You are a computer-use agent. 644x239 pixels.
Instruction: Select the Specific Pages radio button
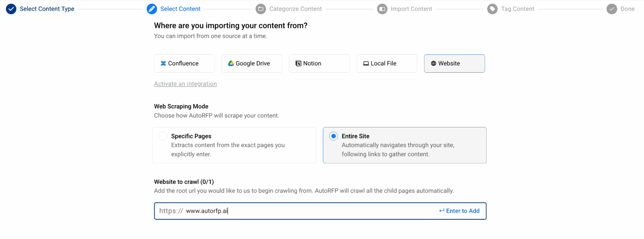tap(163, 136)
